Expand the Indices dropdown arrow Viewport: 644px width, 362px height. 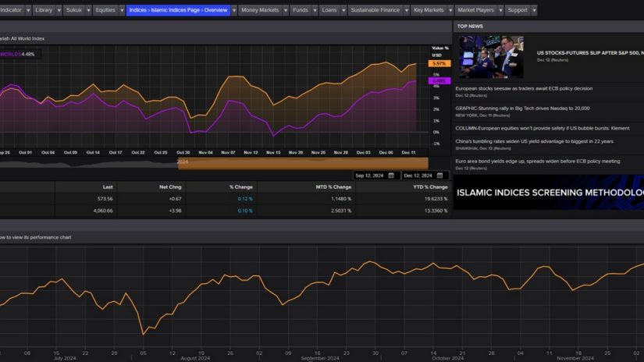234,10
